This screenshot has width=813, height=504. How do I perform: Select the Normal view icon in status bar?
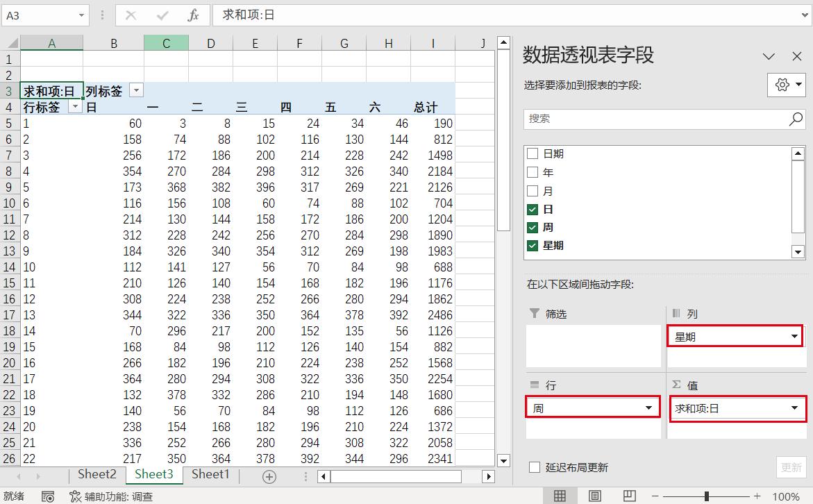coord(560,495)
